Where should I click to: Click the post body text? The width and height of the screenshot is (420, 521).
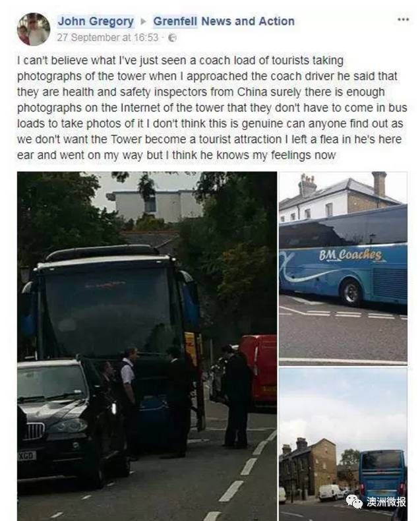[212, 107]
